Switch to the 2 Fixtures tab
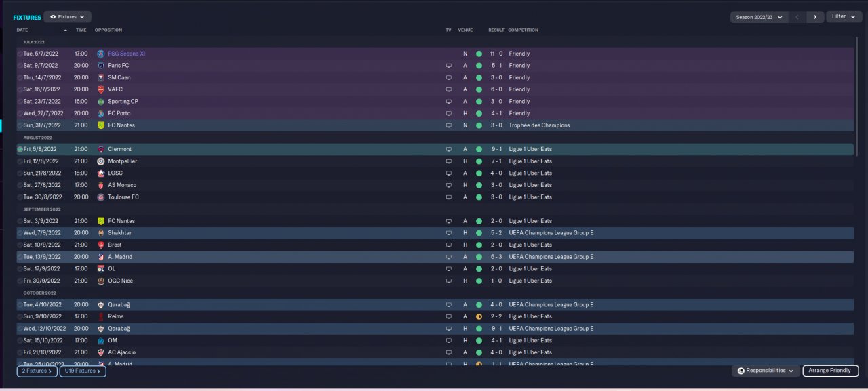This screenshot has height=391, width=868. (x=37, y=371)
